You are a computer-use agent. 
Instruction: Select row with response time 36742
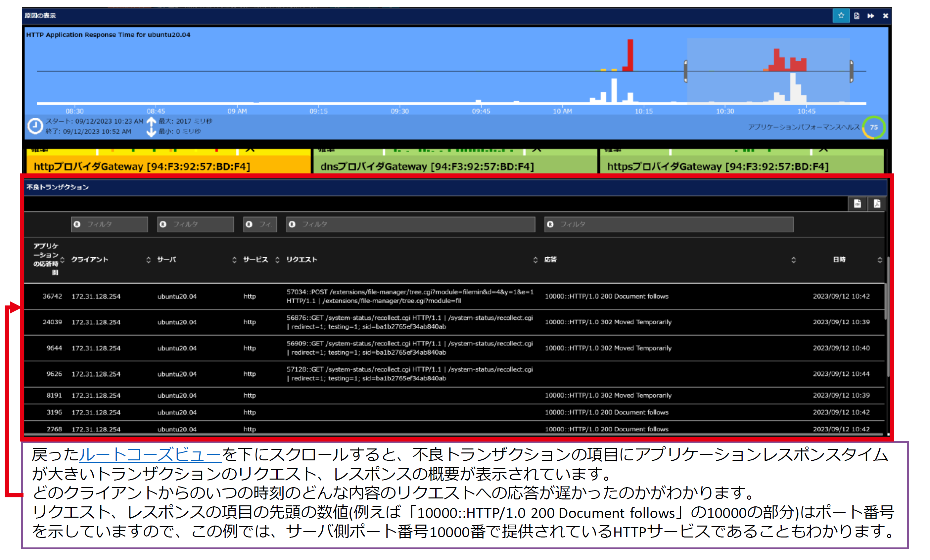pos(454,297)
